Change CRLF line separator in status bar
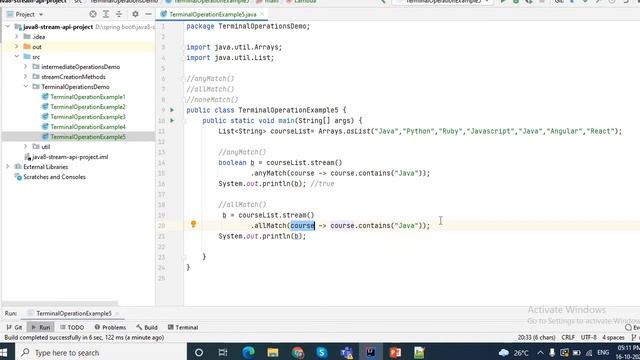 pyautogui.click(x=568, y=338)
